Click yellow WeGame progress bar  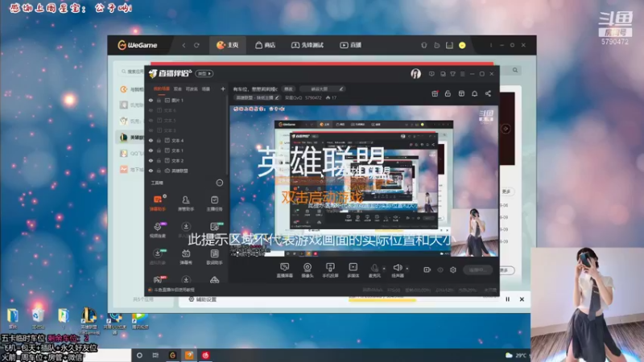tap(382, 300)
